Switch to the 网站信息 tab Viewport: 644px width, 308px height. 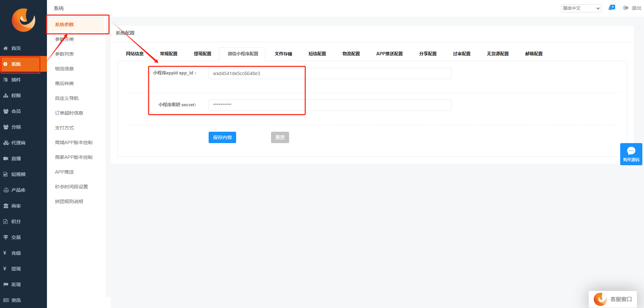click(135, 54)
